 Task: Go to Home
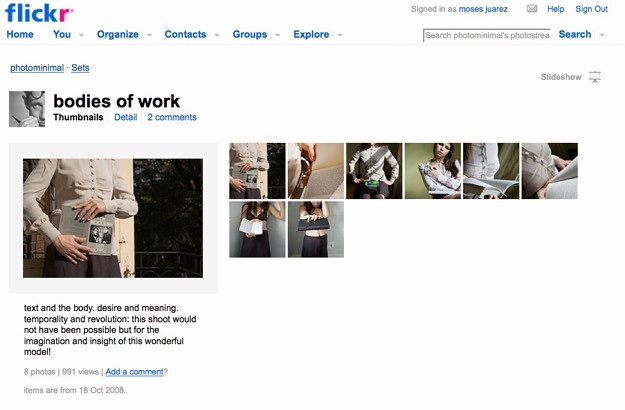(20, 34)
